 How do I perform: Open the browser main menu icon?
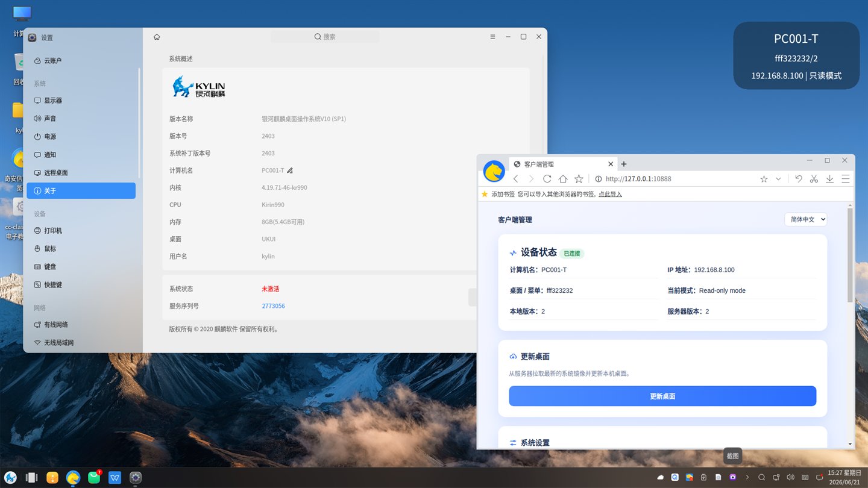846,179
